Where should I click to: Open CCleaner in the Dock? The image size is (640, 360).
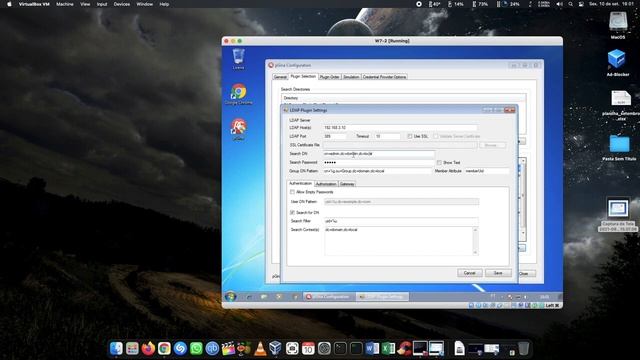click(x=404, y=348)
